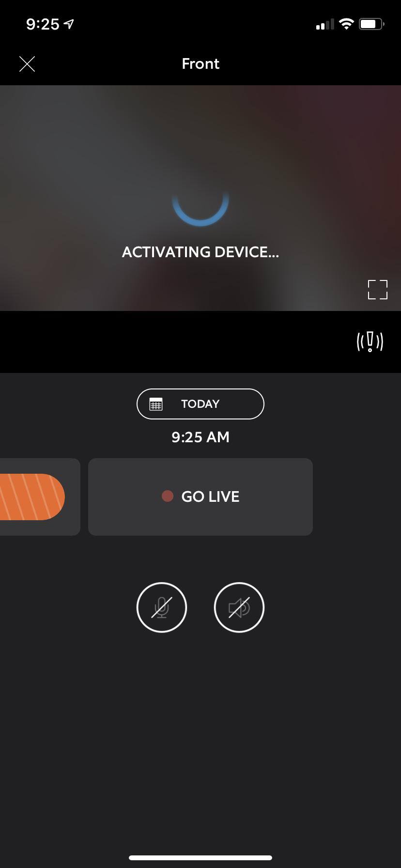Toggle the muted speaker button
401x868 pixels.
[239, 607]
